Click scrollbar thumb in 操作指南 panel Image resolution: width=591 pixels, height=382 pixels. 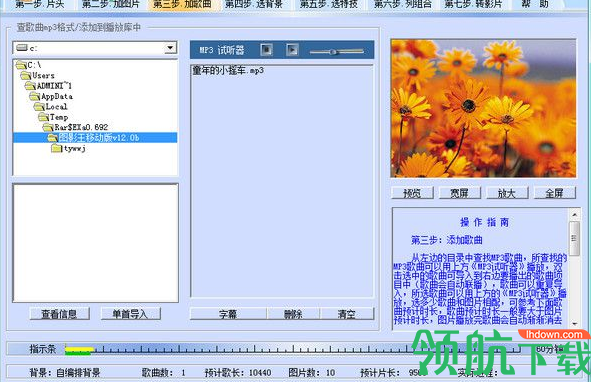click(x=574, y=238)
